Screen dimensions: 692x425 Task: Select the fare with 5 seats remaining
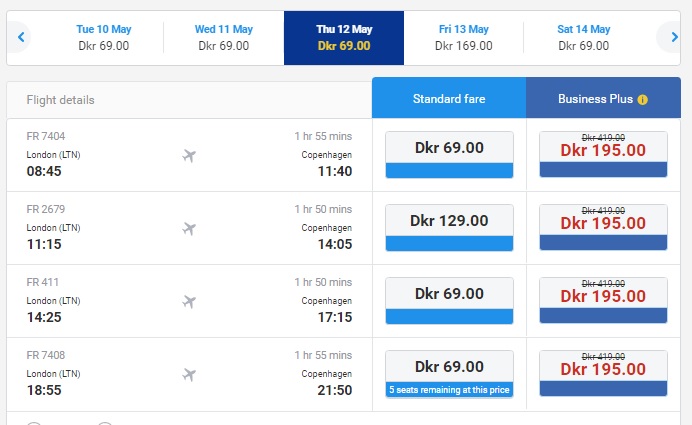pyautogui.click(x=449, y=374)
